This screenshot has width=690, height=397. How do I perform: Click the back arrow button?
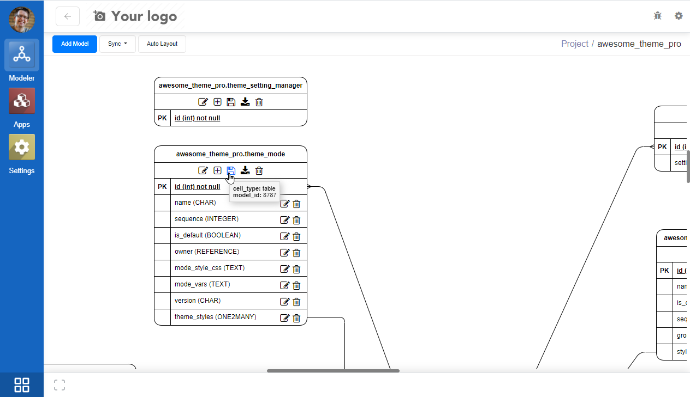click(67, 17)
